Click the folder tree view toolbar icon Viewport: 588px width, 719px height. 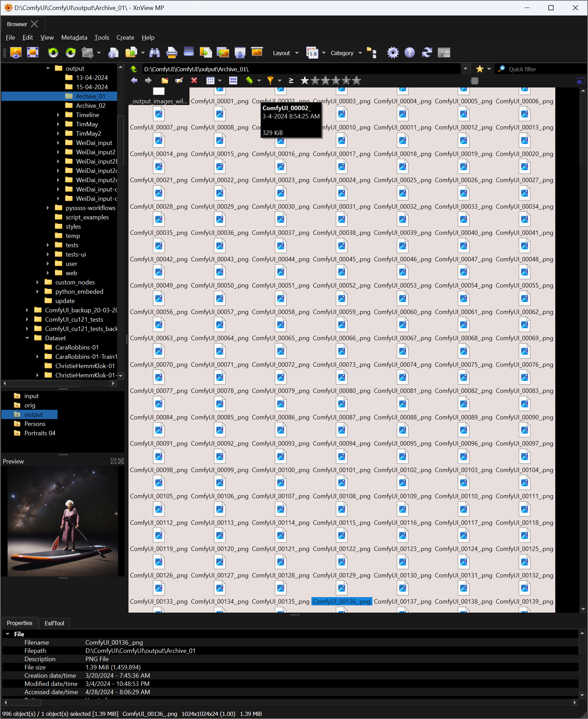coord(371,53)
